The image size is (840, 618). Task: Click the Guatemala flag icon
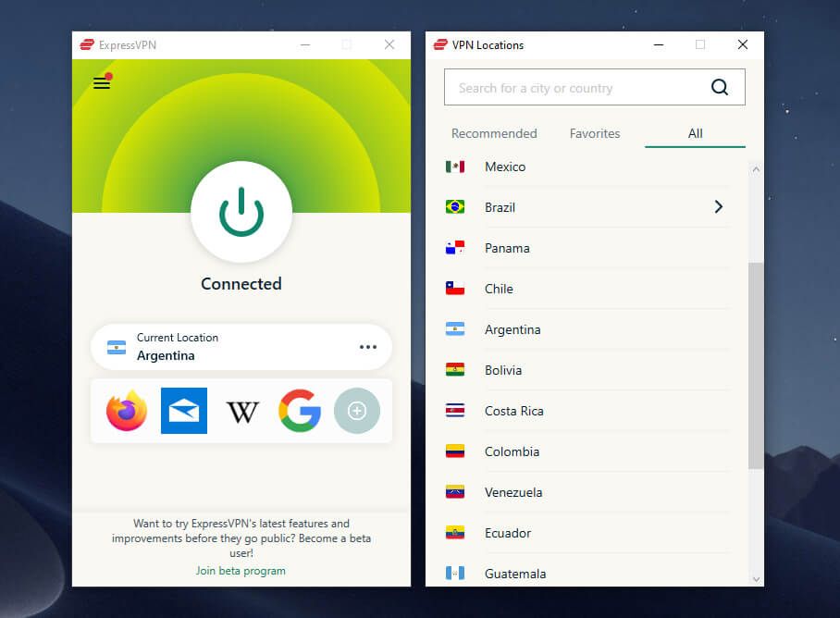455,573
